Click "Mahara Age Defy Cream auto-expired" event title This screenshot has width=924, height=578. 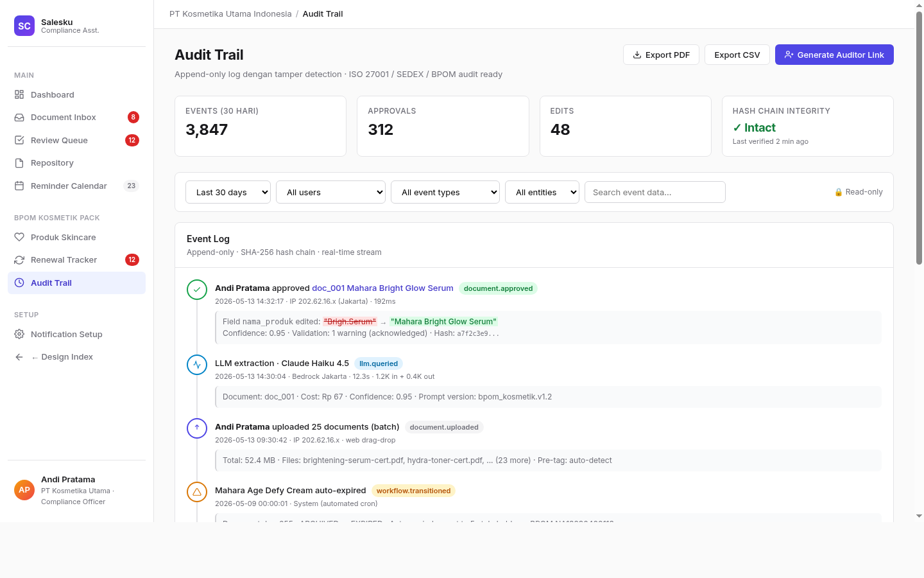point(290,490)
